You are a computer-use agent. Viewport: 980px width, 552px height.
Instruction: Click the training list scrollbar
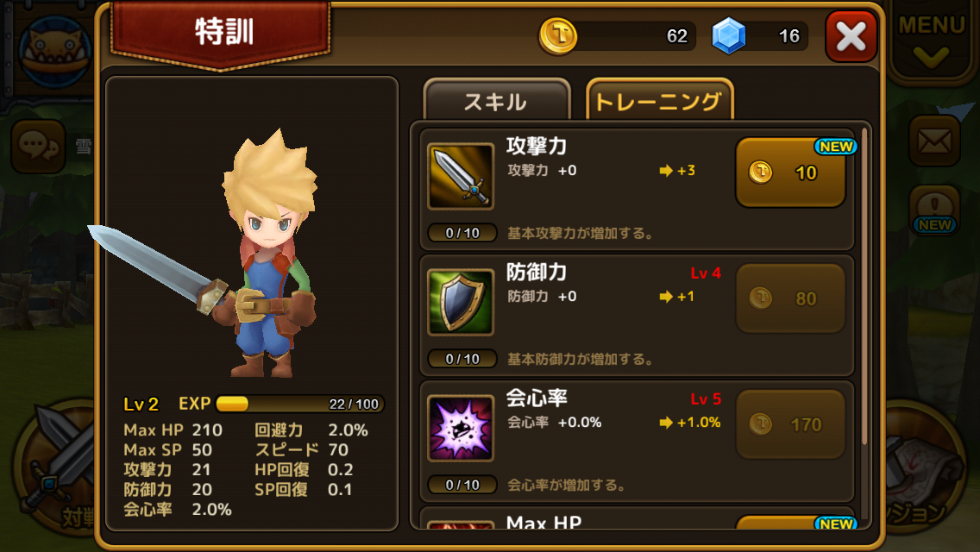click(865, 286)
